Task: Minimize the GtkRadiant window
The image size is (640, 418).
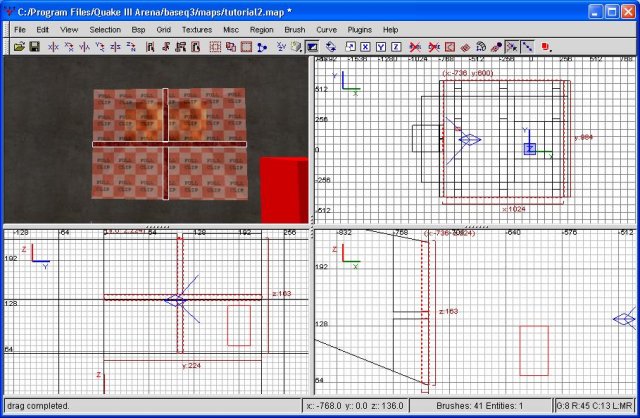Action: tap(596, 12)
